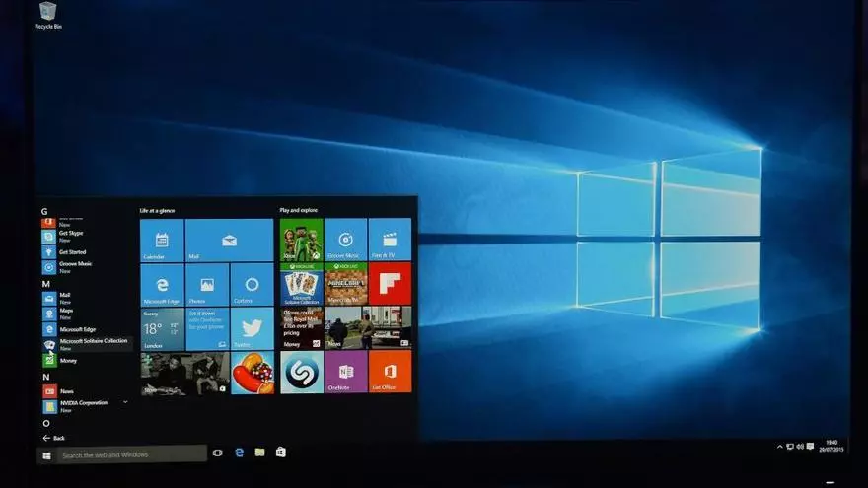Screen dimensions: 868x488
Task: Open the Cortana tile
Action: tap(252, 285)
